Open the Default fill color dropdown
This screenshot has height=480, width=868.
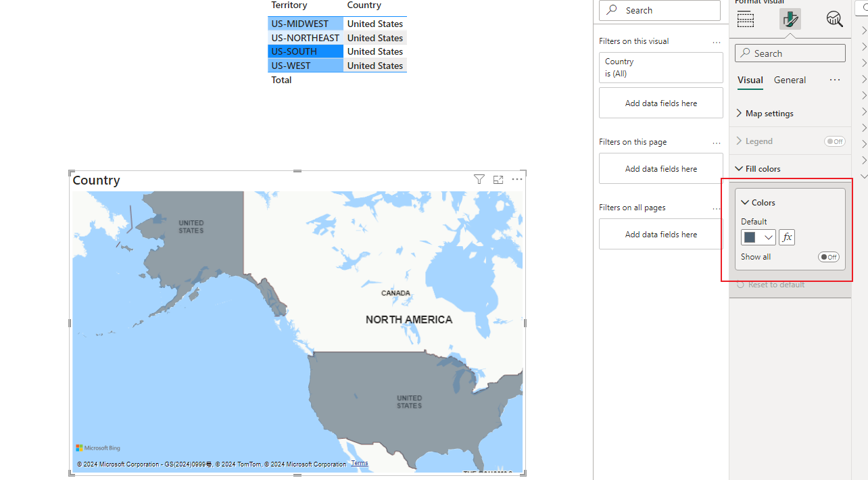(758, 237)
